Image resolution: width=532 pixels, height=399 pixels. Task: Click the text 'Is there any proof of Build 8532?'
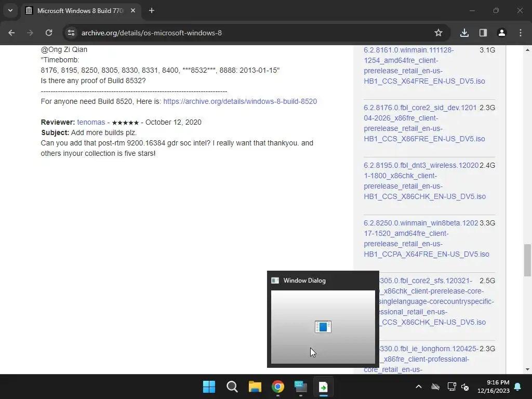(94, 81)
